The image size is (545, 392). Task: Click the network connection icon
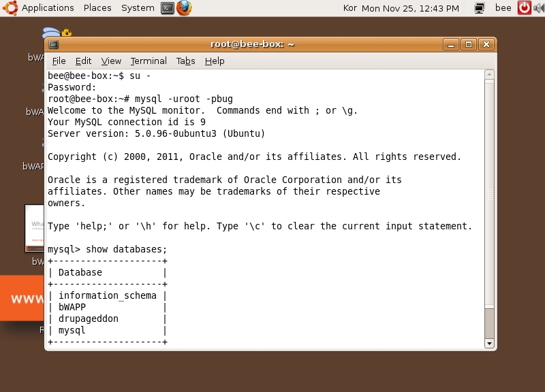point(480,8)
